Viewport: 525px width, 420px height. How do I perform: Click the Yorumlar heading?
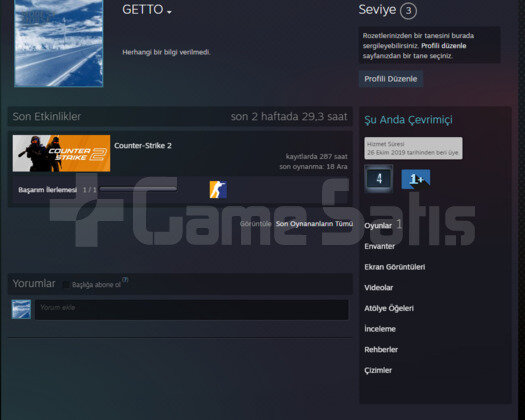coord(34,284)
